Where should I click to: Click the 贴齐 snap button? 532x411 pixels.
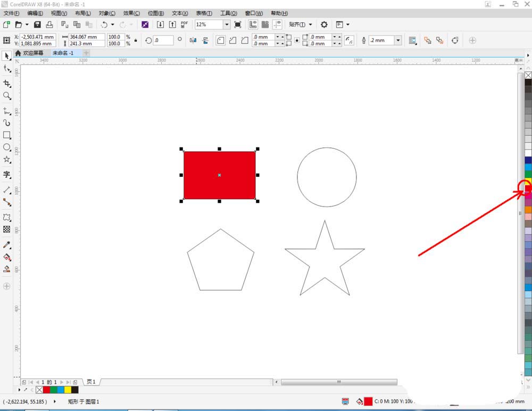tap(297, 24)
